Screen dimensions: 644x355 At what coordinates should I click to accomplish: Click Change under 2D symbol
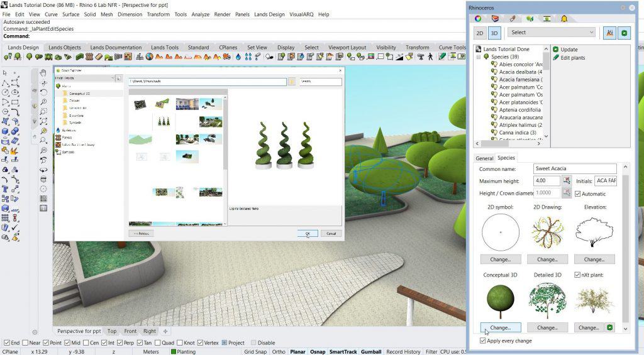501,259
